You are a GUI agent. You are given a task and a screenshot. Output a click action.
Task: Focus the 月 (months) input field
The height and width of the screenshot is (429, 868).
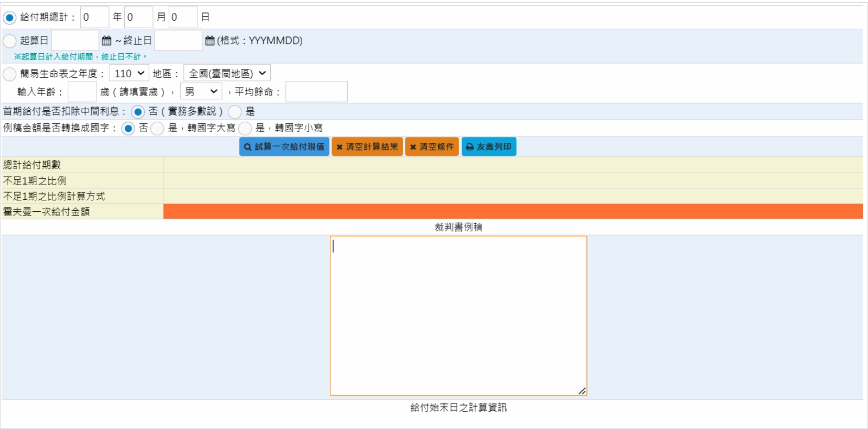point(139,17)
